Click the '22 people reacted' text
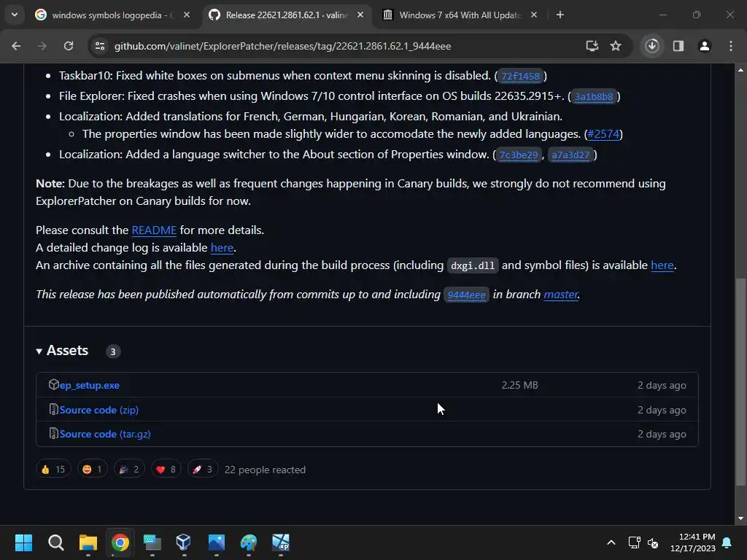The height and width of the screenshot is (560, 747). pyautogui.click(x=265, y=470)
